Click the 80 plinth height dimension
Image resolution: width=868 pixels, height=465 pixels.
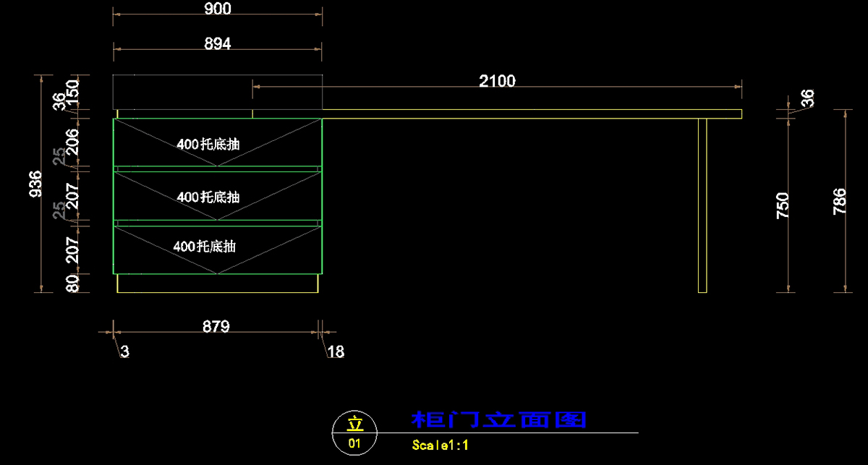[x=73, y=283]
